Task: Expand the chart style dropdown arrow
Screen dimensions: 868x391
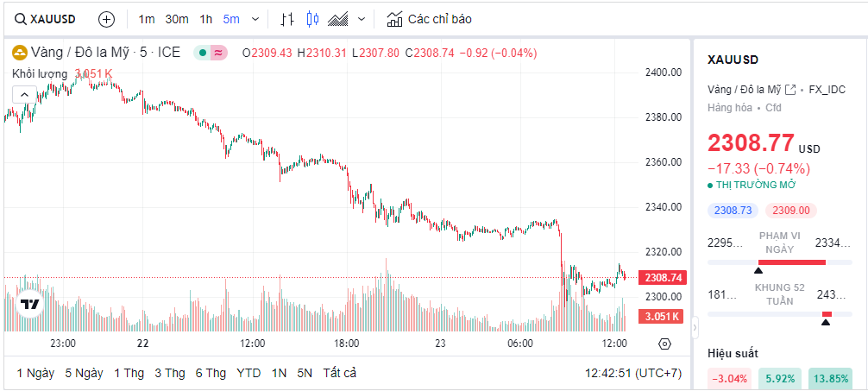Action: (361, 19)
